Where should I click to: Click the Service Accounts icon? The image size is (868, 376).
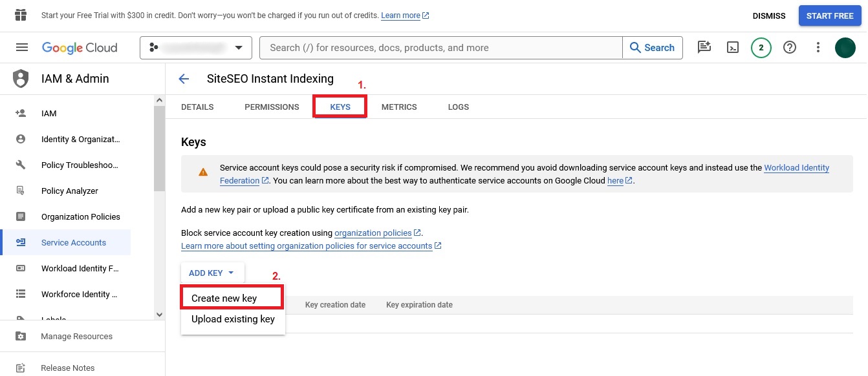click(x=21, y=242)
